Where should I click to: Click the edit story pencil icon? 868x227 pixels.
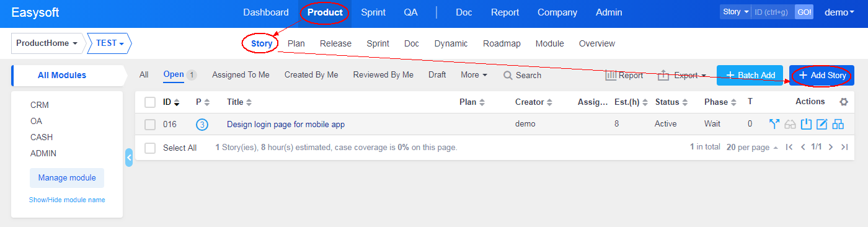point(822,124)
